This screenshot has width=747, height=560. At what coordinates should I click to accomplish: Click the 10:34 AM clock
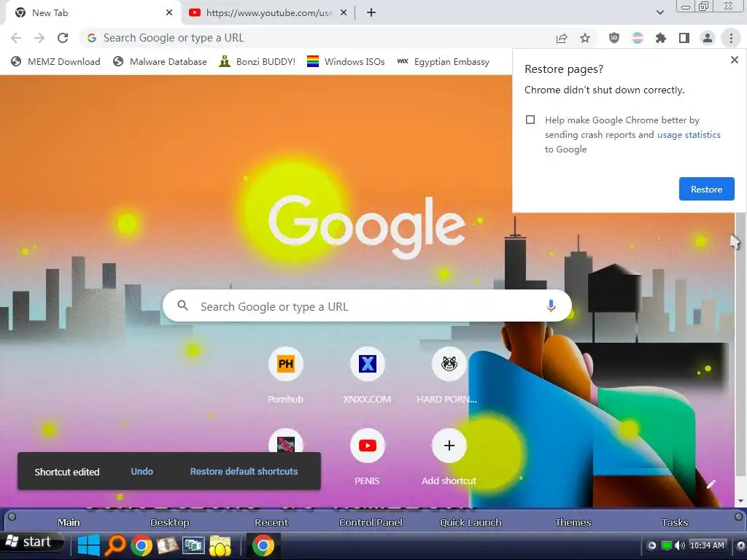pos(707,545)
